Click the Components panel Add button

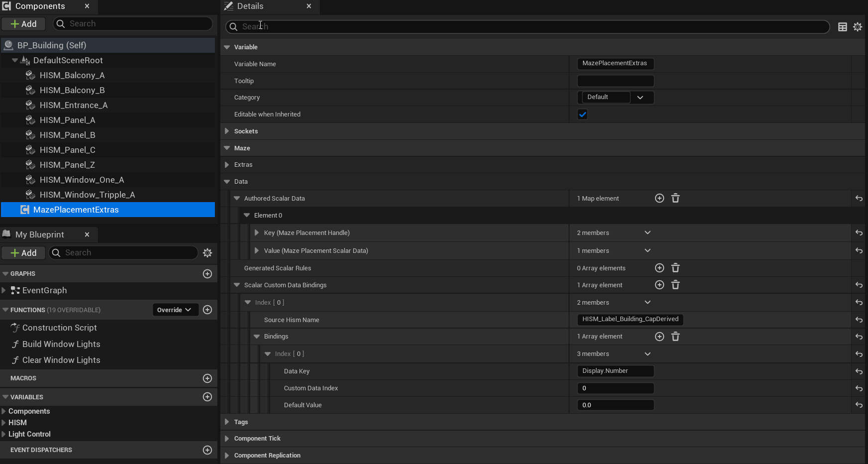[x=23, y=24]
